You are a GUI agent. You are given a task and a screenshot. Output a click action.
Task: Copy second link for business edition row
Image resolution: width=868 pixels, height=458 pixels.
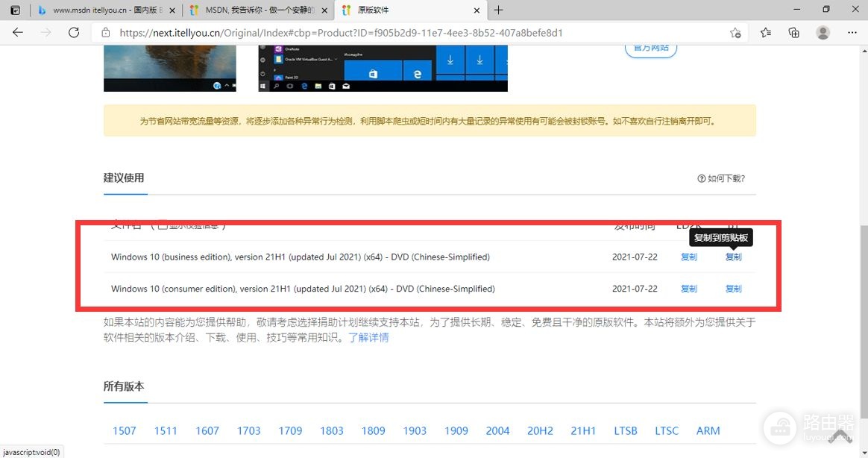pyautogui.click(x=734, y=257)
